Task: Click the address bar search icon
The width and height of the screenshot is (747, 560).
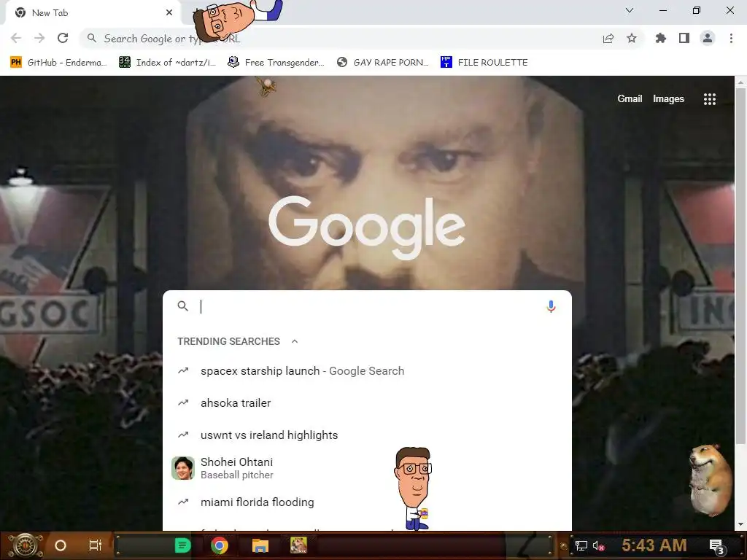Action: tap(92, 38)
